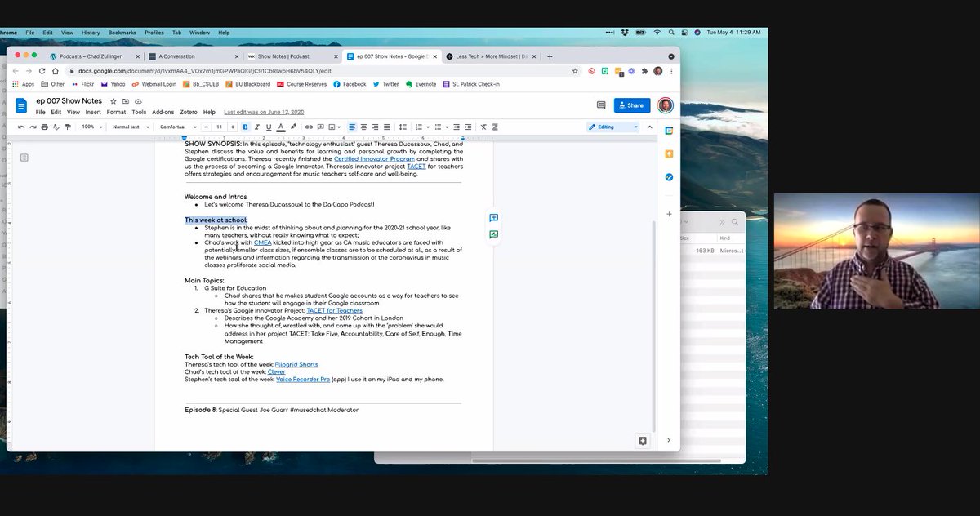Select the Paint format tool
Image resolution: width=980 pixels, height=516 pixels.
(x=67, y=127)
